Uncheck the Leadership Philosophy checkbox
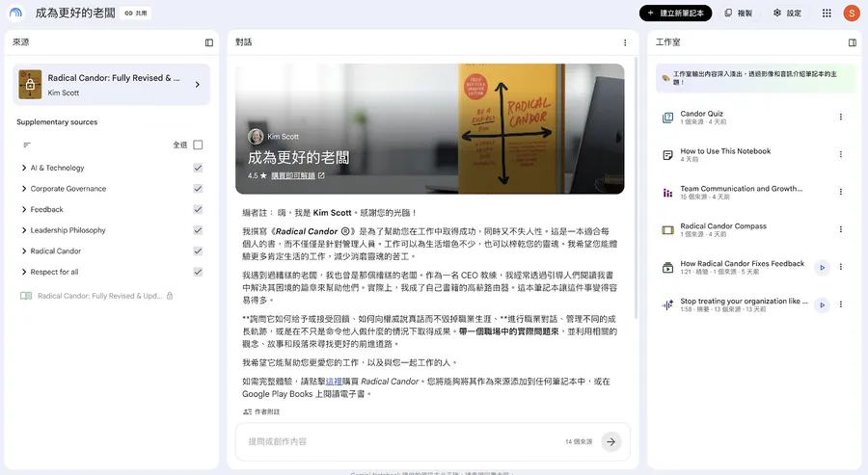 [x=198, y=230]
